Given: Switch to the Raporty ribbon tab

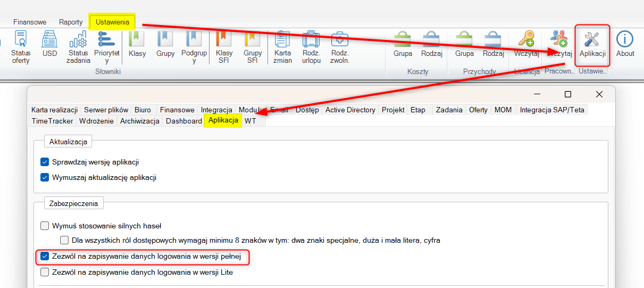Looking at the screenshot, I should click(71, 22).
